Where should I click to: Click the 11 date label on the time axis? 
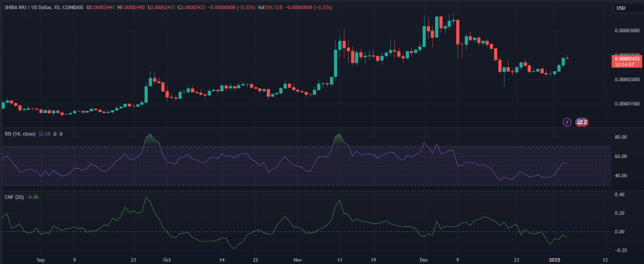tap(339, 260)
